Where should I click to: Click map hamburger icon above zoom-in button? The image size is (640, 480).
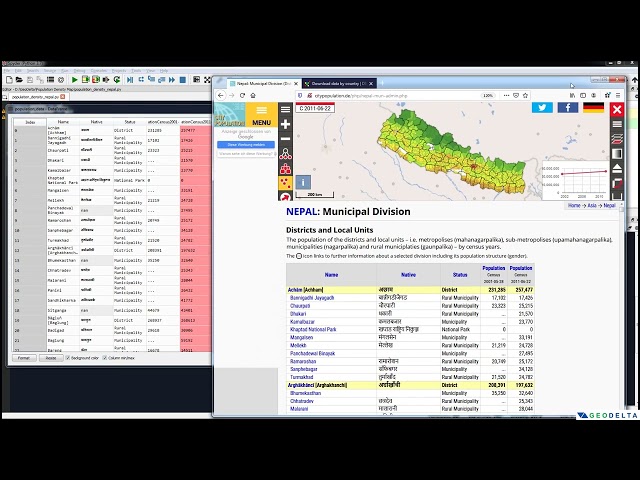[285, 109]
